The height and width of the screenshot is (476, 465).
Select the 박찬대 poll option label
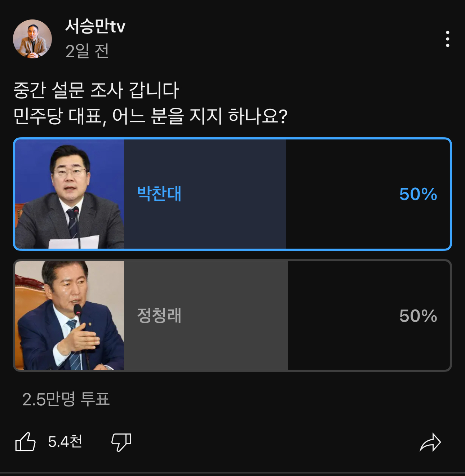coord(159,194)
